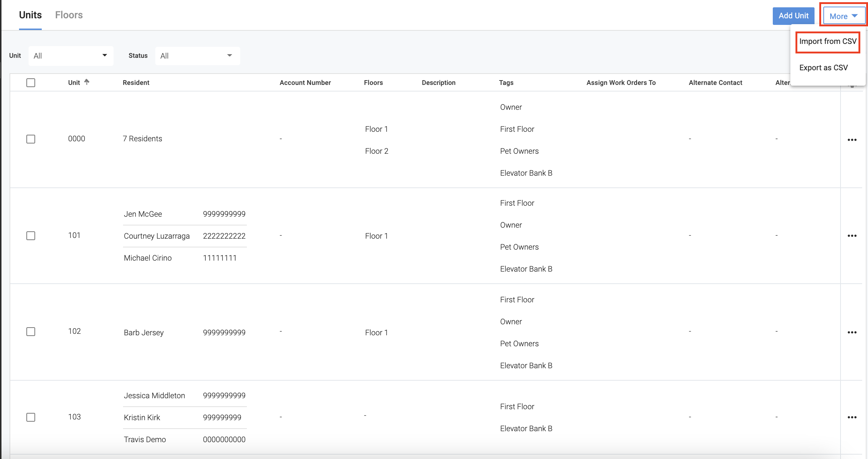Click resident name Jen McGee

click(x=143, y=214)
